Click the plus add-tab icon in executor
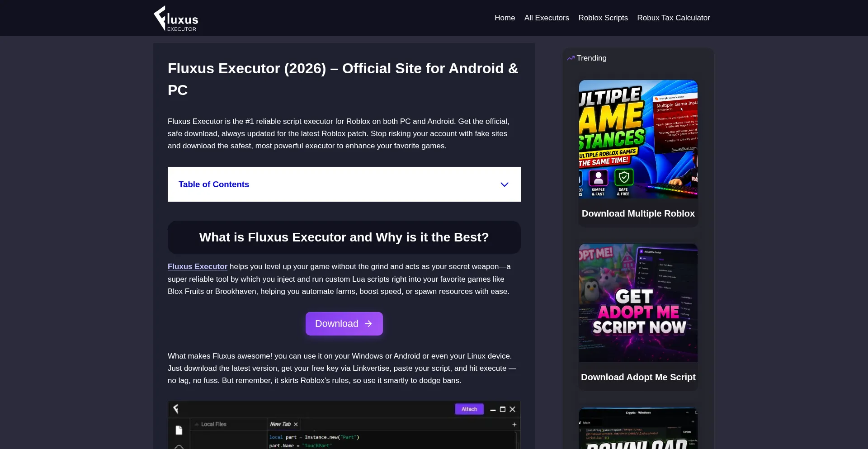 514,424
